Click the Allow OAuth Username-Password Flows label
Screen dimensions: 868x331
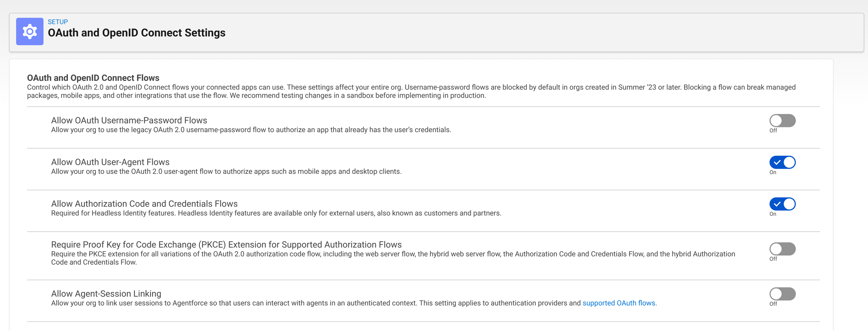point(129,121)
